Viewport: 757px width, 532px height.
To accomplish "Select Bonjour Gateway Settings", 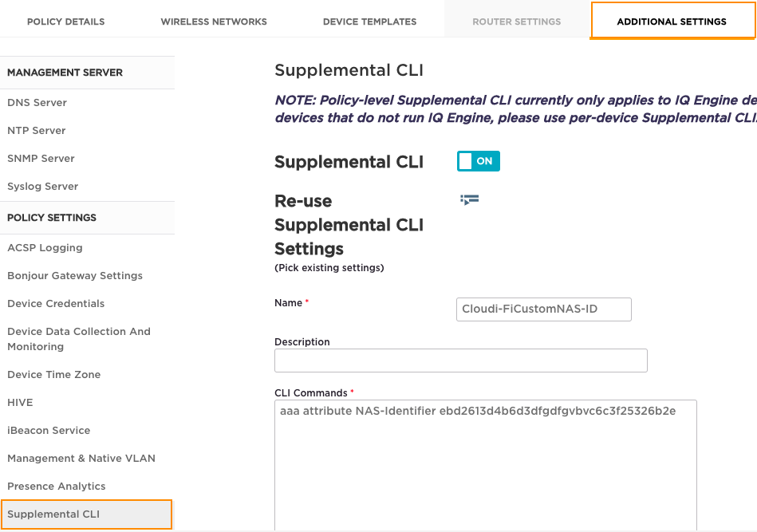I will point(74,275).
